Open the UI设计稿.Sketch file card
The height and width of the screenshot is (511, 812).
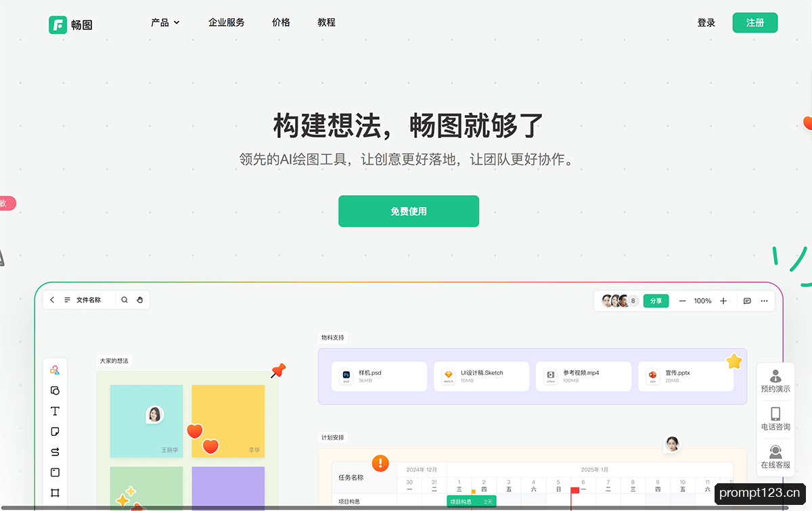[481, 376]
